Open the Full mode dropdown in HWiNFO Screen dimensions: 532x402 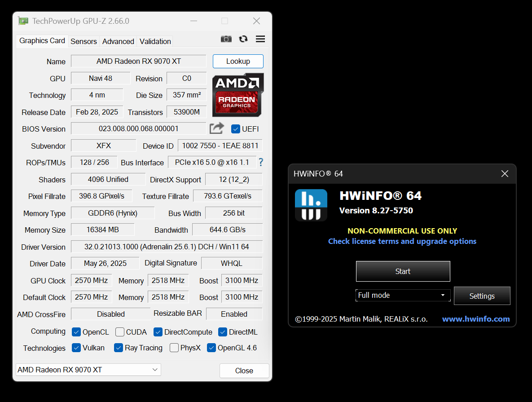coord(403,296)
